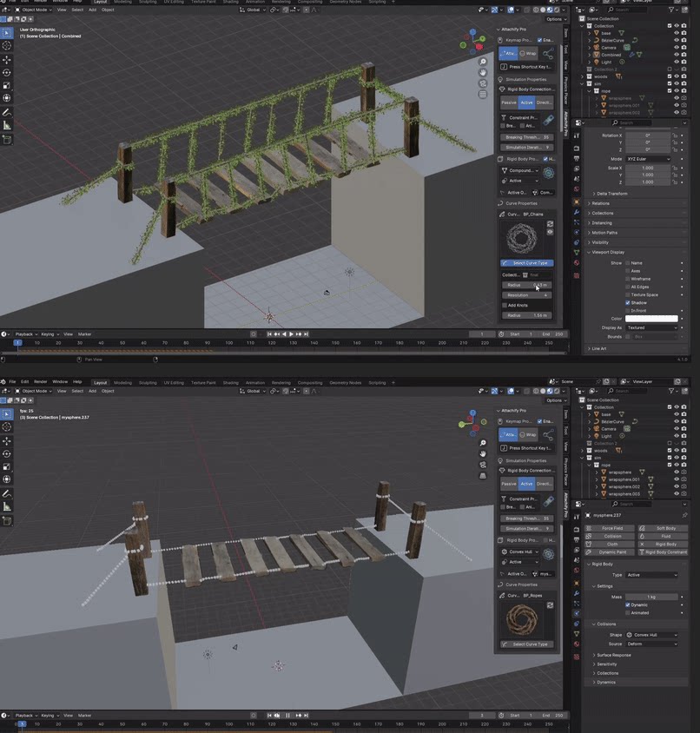
Task: Select Transform tool in bottom window toolbar
Action: [7, 479]
